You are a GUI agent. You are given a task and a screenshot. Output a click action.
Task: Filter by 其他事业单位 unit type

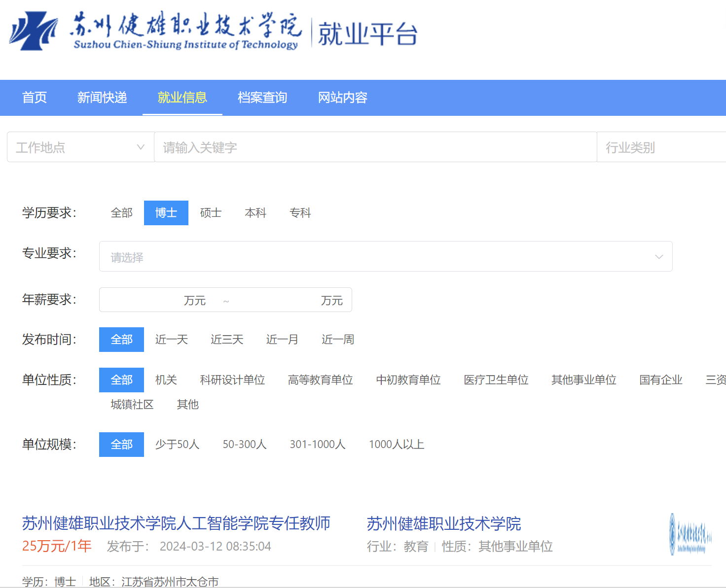(x=584, y=380)
